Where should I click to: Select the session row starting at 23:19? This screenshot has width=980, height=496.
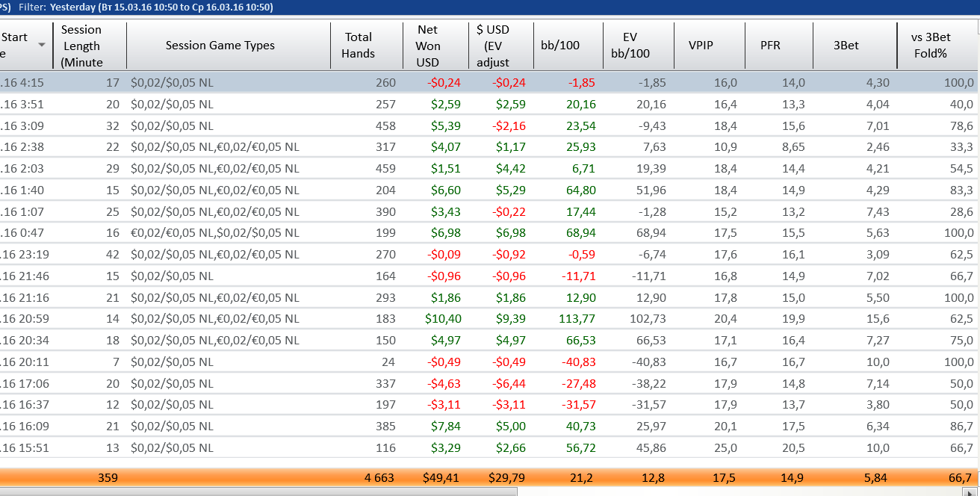(490, 254)
